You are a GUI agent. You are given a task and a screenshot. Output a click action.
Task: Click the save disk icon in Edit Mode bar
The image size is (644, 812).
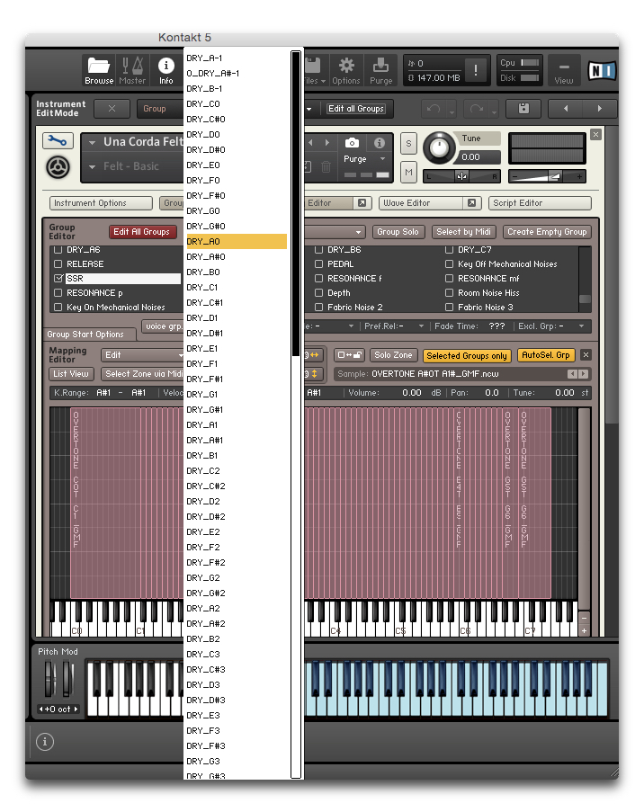coord(523,108)
